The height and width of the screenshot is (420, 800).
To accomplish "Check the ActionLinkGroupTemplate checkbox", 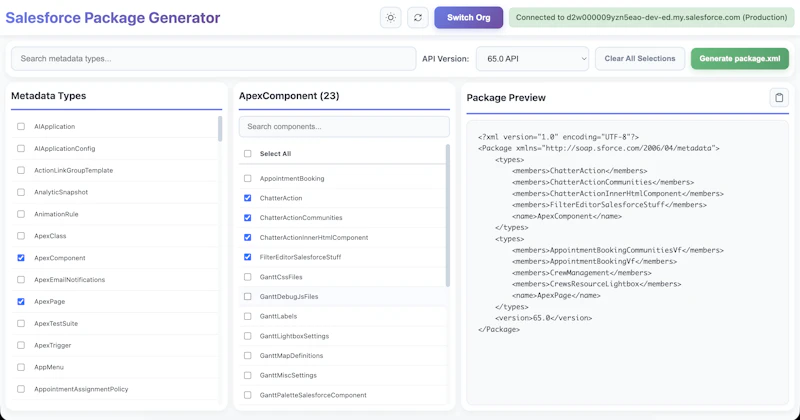I will pyautogui.click(x=21, y=170).
